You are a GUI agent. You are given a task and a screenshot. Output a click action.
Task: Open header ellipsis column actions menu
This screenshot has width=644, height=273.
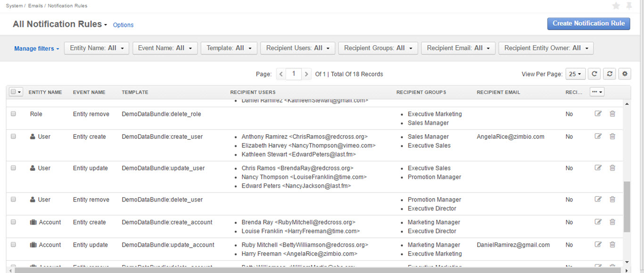(x=597, y=92)
